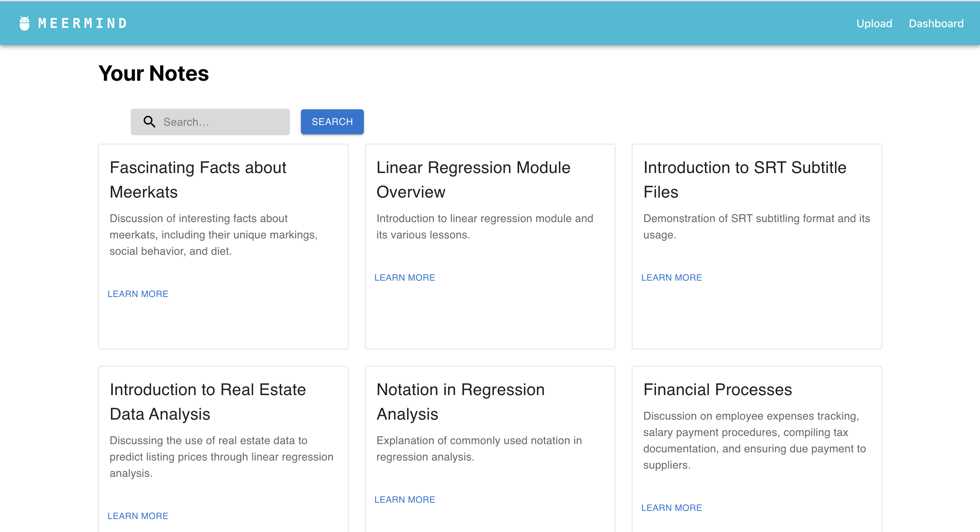Image resolution: width=980 pixels, height=532 pixels.
Task: Open Learn More for Linear Regression Module
Action: coord(404,278)
